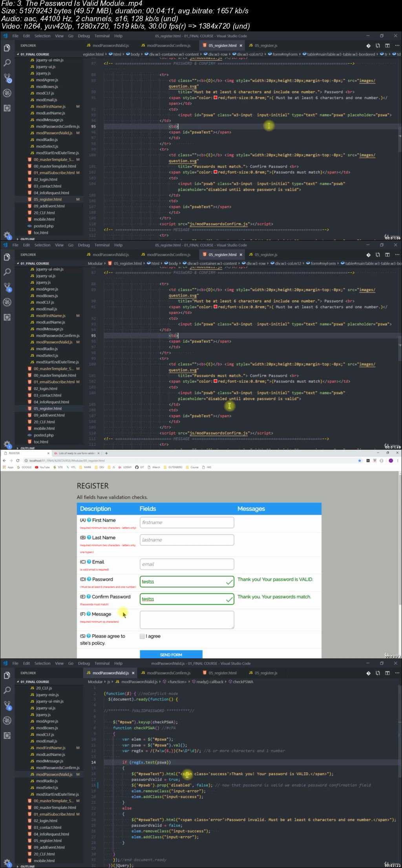Open More Actions ellipsis in the modPasswordValid.js window
The height and width of the screenshot is (868, 402).
(397, 673)
